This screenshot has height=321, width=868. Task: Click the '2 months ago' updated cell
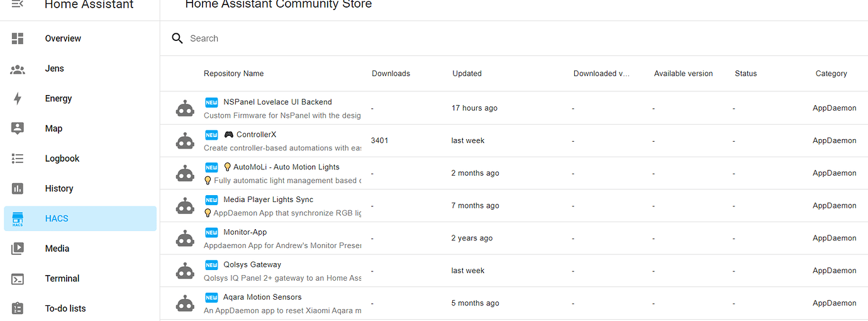pyautogui.click(x=475, y=173)
